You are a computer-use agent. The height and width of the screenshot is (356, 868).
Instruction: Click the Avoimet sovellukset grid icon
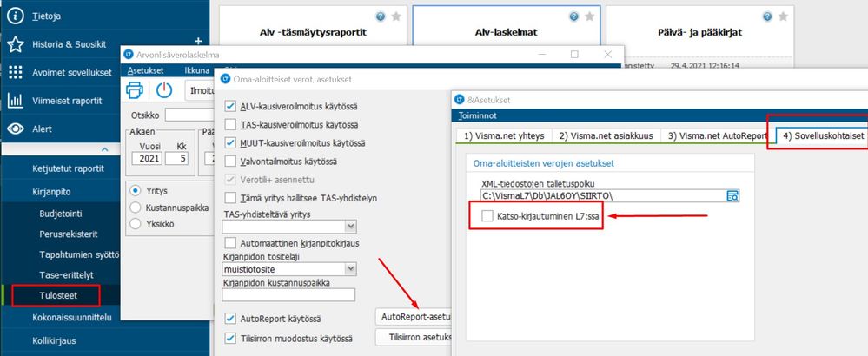16,72
